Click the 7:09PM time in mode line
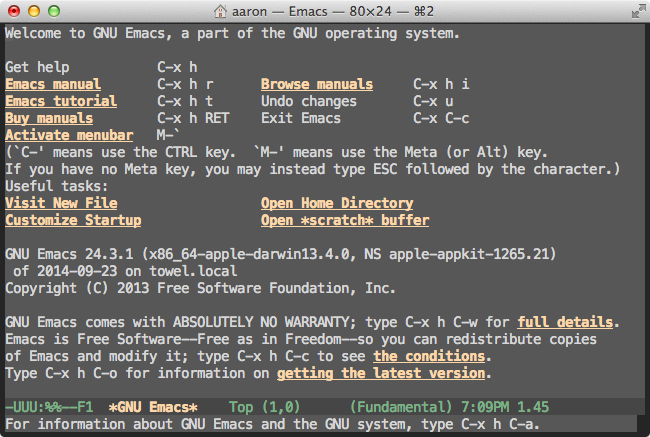 [485, 407]
